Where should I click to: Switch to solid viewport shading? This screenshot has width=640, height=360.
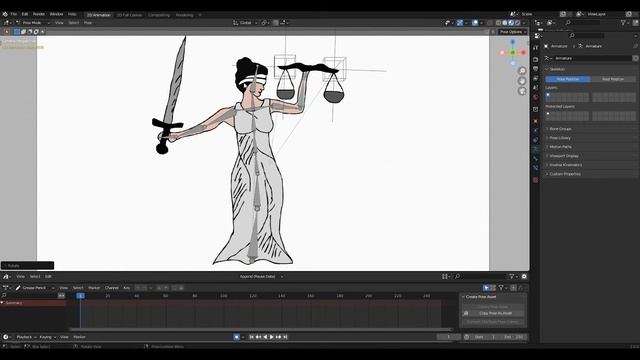[505, 23]
